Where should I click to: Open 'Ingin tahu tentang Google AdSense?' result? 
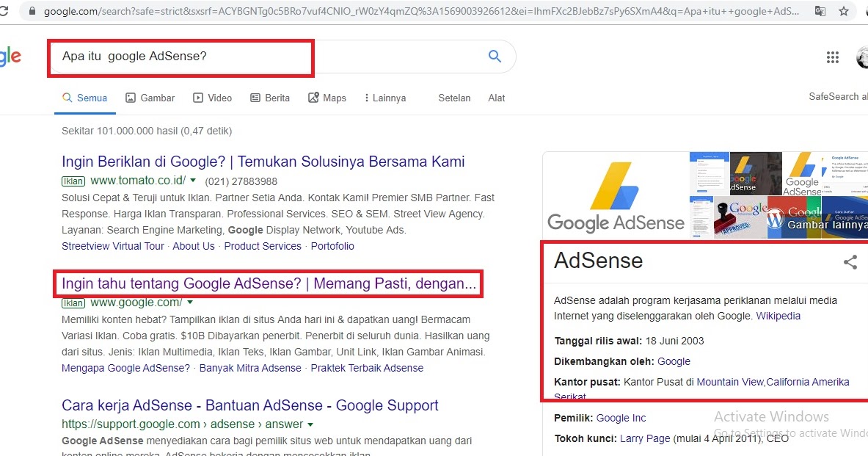pos(269,283)
